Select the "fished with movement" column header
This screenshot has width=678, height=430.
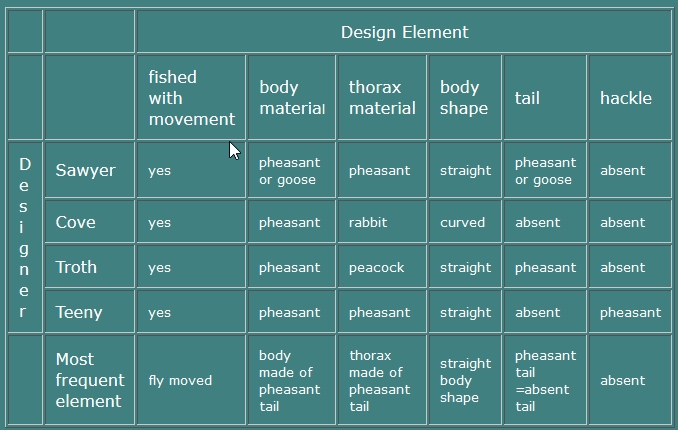pos(191,98)
